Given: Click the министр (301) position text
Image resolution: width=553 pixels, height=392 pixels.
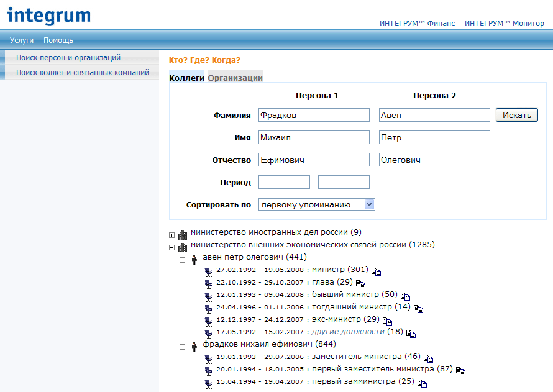Looking at the screenshot, I should coord(340,270).
